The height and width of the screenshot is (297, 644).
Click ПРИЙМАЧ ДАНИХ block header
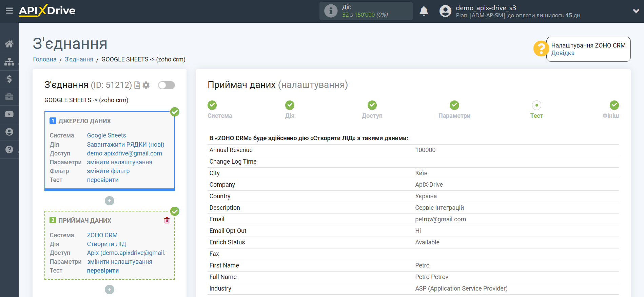click(x=85, y=221)
